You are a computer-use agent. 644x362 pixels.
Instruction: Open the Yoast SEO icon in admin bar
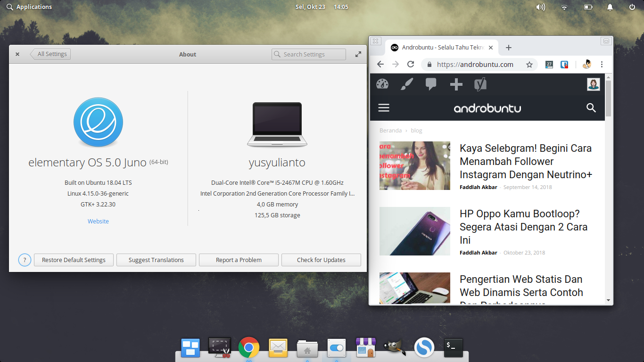pos(480,84)
